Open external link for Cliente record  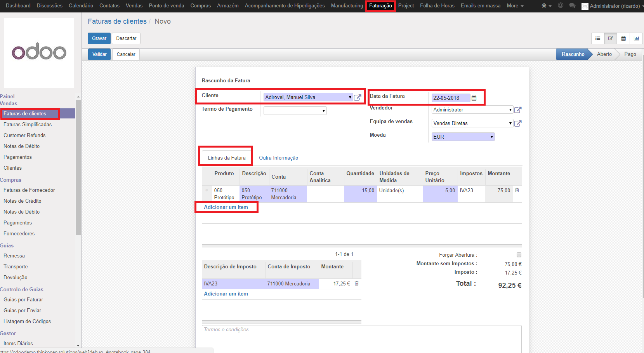point(358,97)
